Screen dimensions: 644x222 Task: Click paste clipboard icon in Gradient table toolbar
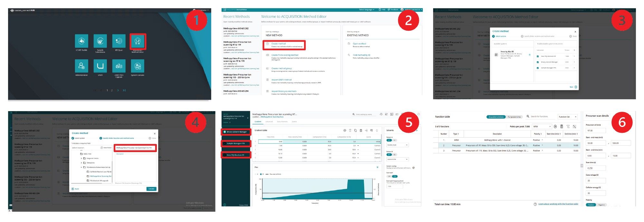(x=361, y=130)
